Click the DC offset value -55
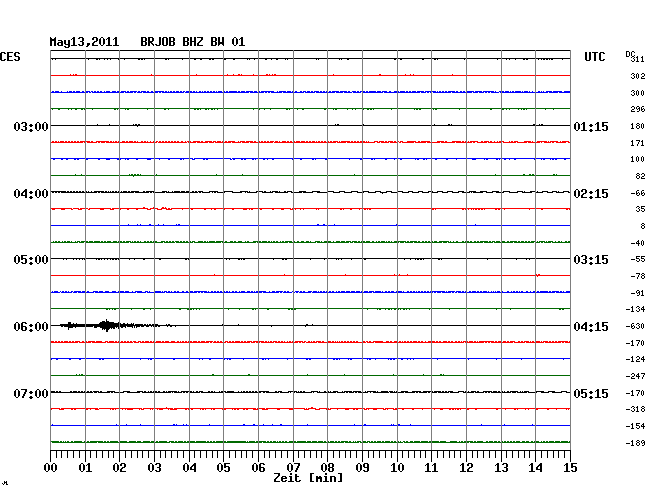This screenshot has width=650, height=494. coord(638,259)
